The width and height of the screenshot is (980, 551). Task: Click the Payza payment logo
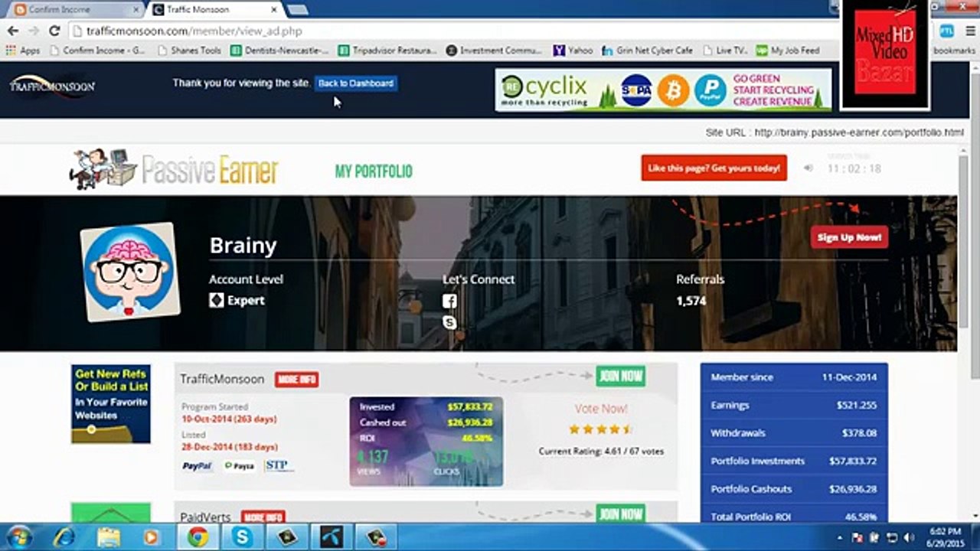[x=240, y=466]
